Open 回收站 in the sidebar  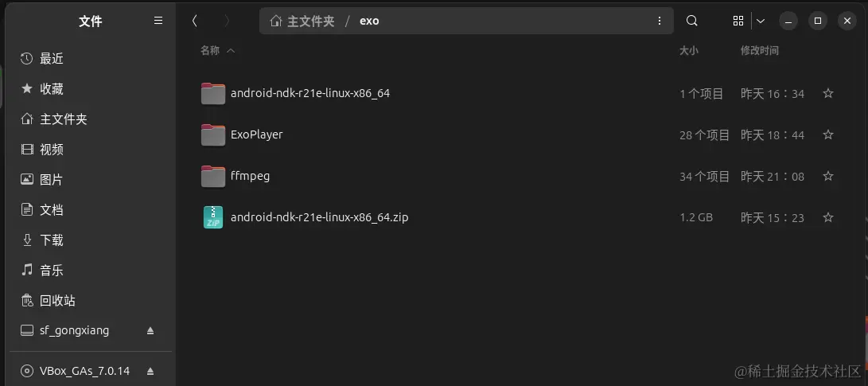tap(57, 301)
